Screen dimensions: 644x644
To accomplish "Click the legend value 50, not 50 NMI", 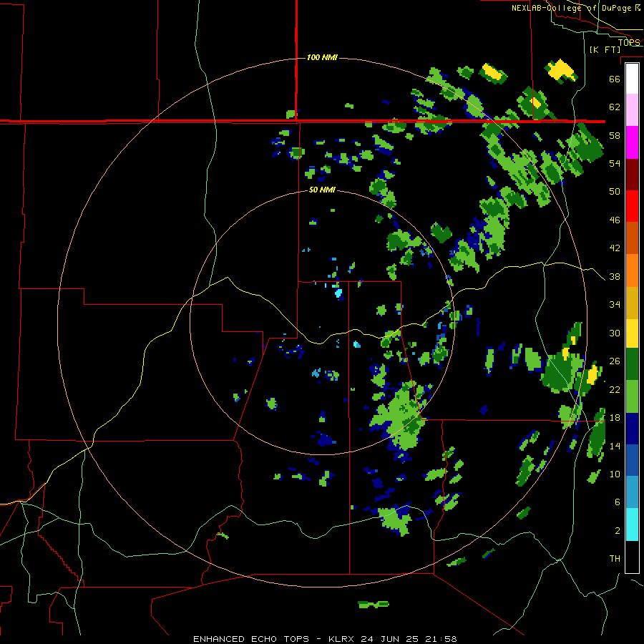I will click(x=615, y=192).
